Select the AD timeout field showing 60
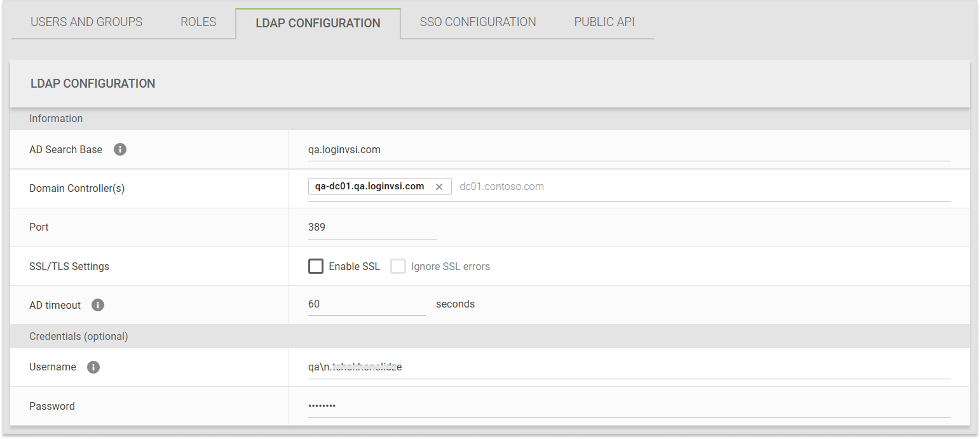The height and width of the screenshot is (439, 980). [366, 304]
